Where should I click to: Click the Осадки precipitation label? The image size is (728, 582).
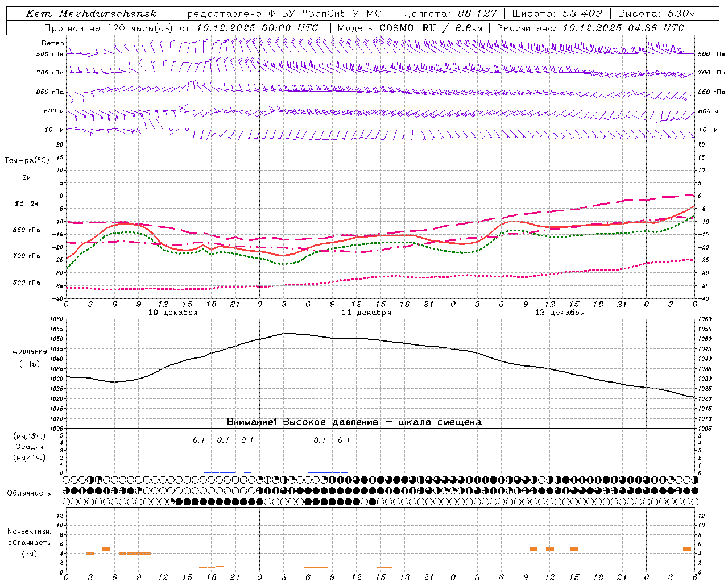30,447
